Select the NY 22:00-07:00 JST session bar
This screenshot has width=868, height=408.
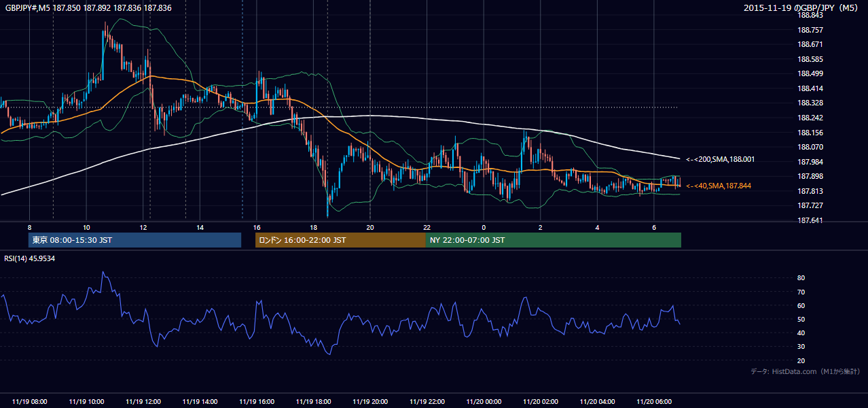(x=554, y=240)
